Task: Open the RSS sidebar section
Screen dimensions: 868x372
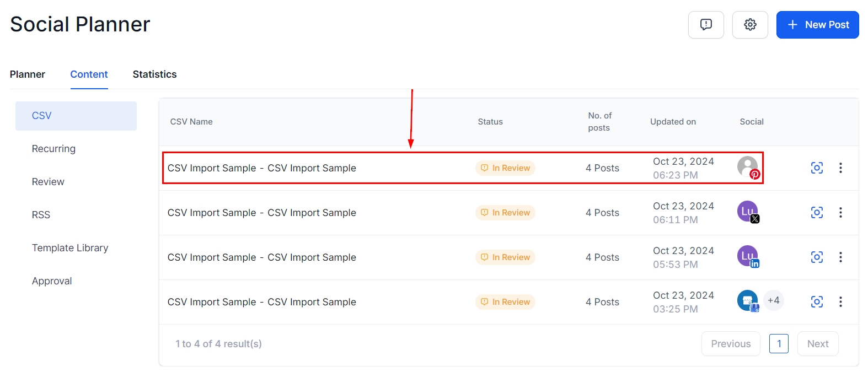Action: 41,215
